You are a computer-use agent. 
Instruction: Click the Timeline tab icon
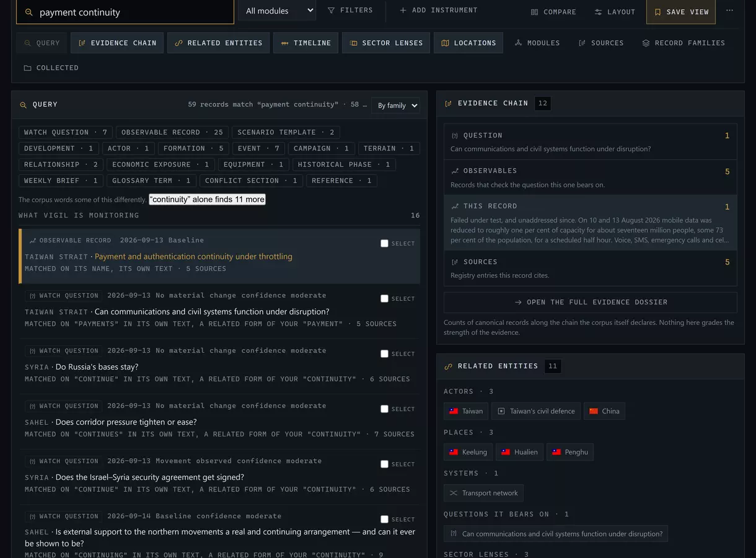[284, 43]
